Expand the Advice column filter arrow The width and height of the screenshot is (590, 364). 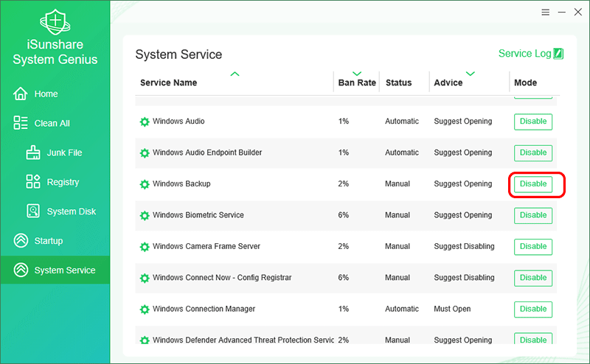pos(470,74)
